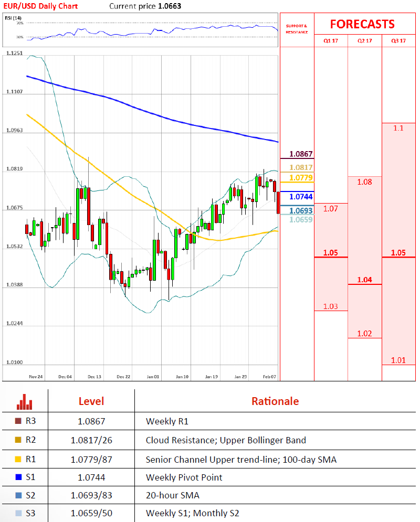This screenshot has width=420, height=522.
Task: Click the 1.0744 support level label
Action: click(x=301, y=197)
